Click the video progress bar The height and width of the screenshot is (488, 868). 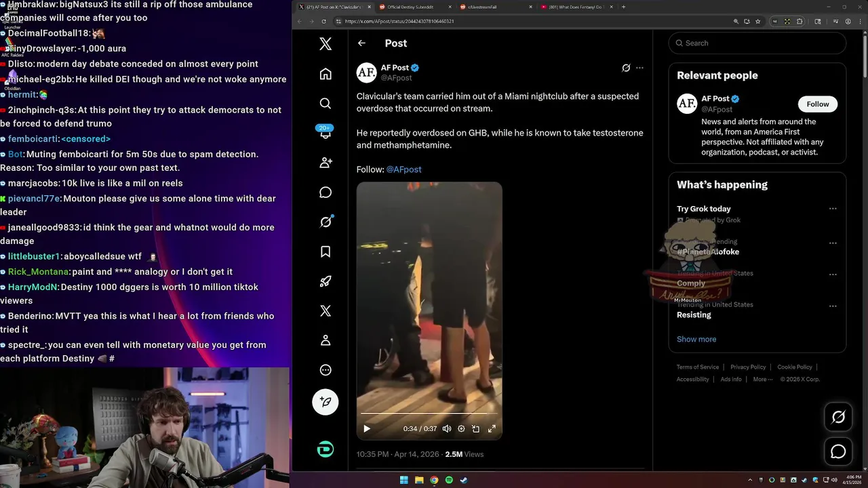(429, 413)
